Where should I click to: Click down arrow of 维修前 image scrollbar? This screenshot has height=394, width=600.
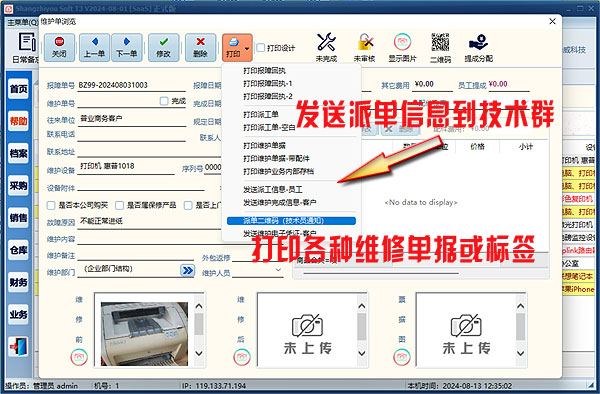(199, 353)
